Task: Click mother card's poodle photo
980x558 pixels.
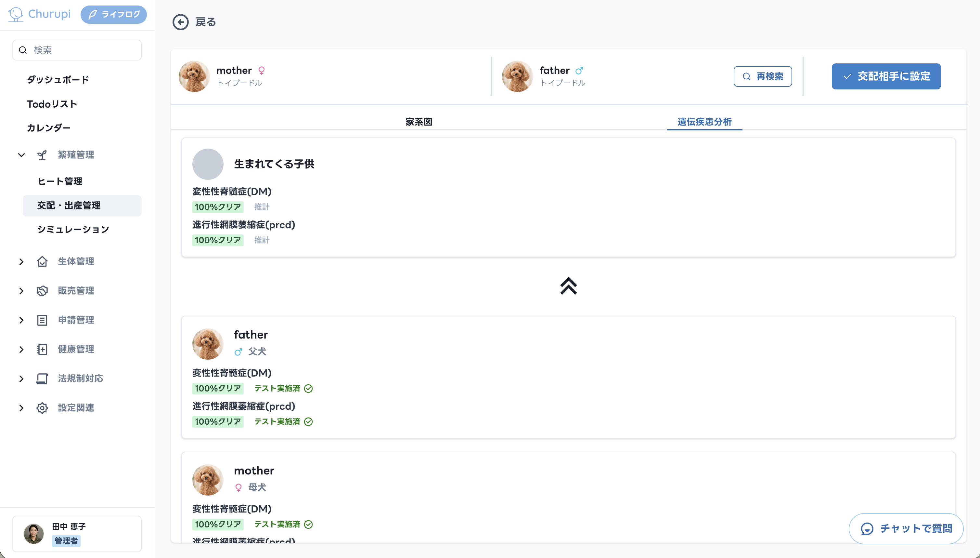Action: [208, 480]
